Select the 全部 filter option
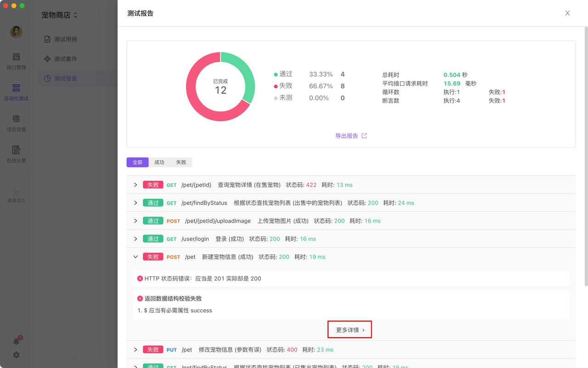This screenshot has width=588, height=368. [x=137, y=162]
